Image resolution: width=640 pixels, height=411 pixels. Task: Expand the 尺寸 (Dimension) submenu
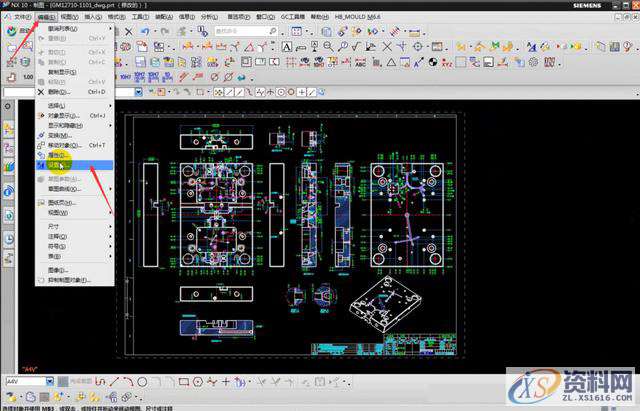[x=54, y=225]
